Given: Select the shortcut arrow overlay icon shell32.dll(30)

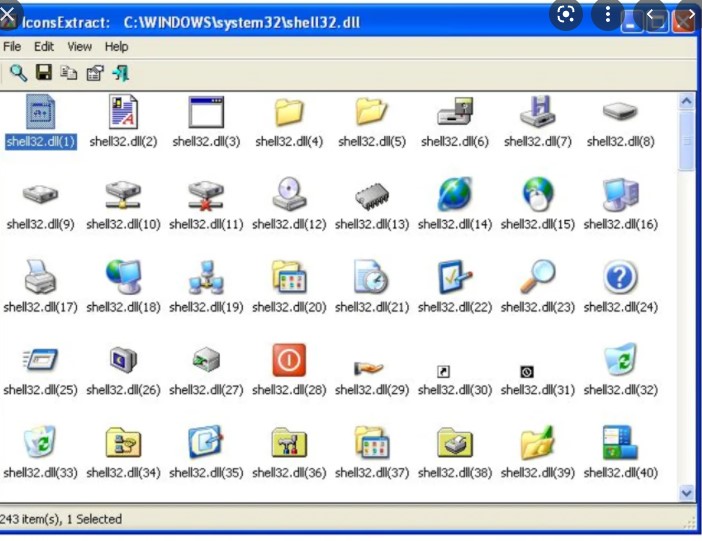Looking at the screenshot, I should click(443, 371).
